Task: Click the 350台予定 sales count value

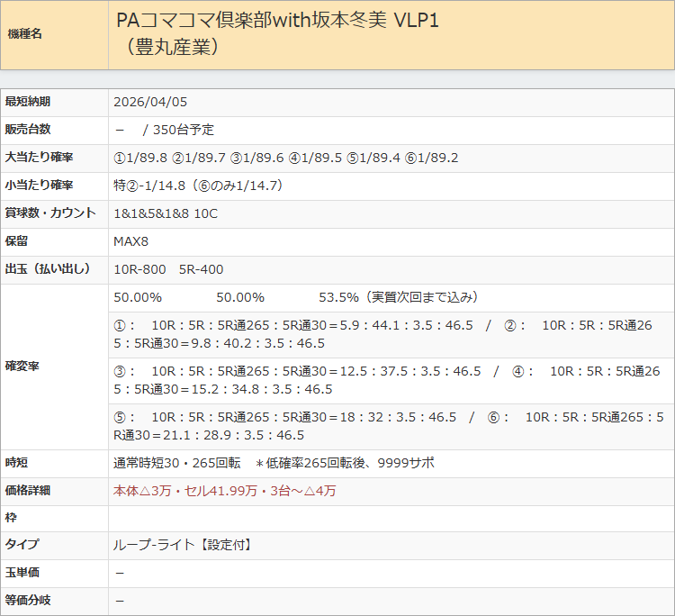Action: [184, 130]
